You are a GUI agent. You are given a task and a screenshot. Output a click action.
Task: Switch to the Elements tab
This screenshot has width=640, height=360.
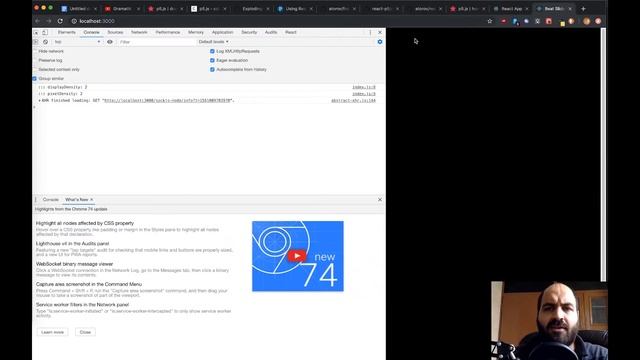67,32
